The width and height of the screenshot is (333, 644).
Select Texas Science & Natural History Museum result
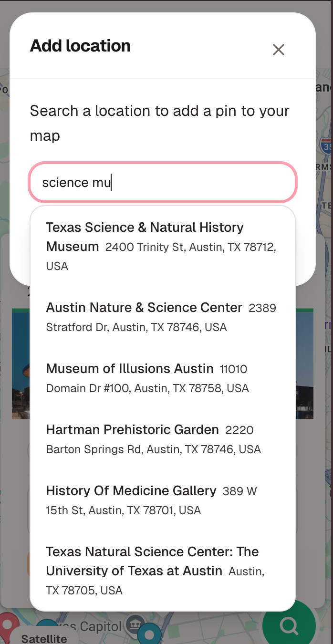(x=162, y=246)
